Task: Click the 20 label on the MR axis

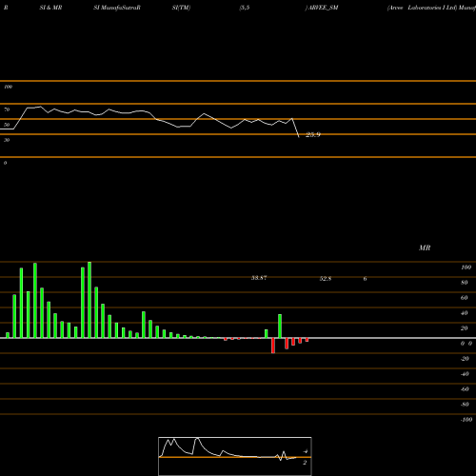Action: [465, 328]
